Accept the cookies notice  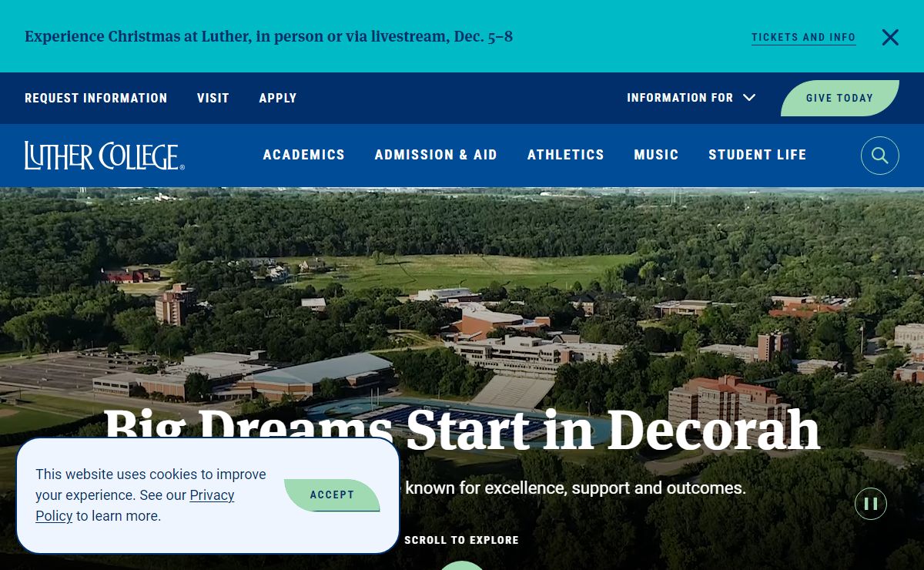332,495
